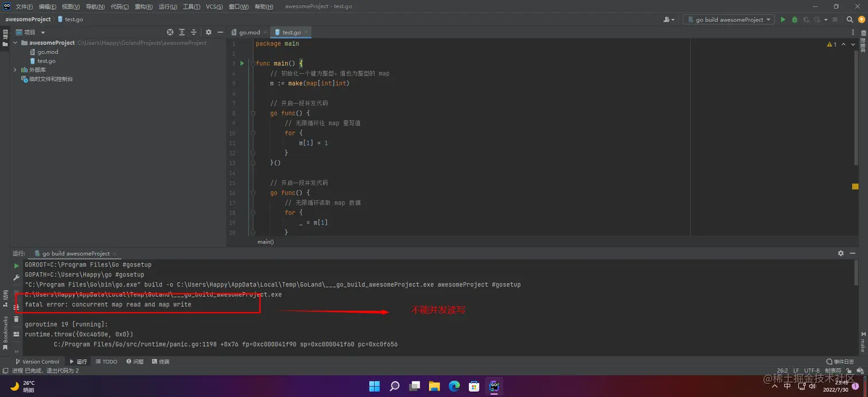Open the 重构(R) menu

click(144, 6)
